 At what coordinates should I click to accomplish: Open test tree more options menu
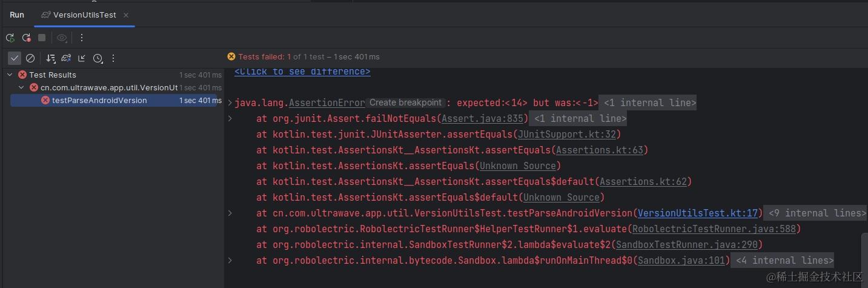(x=113, y=58)
